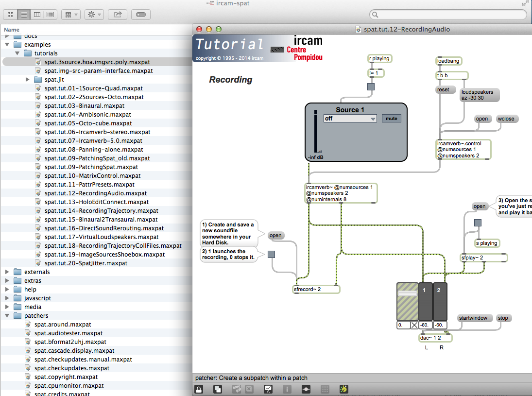The width and height of the screenshot is (532, 396).
Task: Click the green dial DSP status icon
Action: [x=343, y=389]
